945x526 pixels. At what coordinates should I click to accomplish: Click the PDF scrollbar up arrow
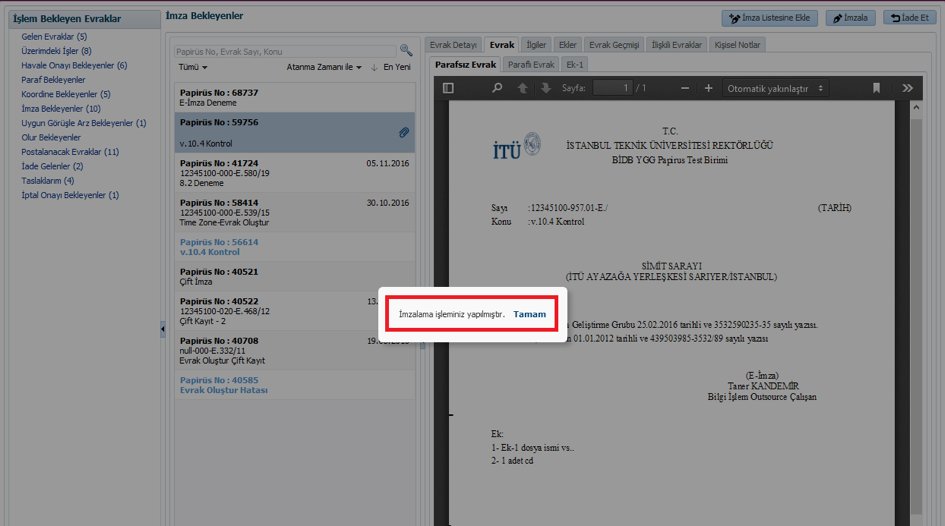(x=916, y=107)
